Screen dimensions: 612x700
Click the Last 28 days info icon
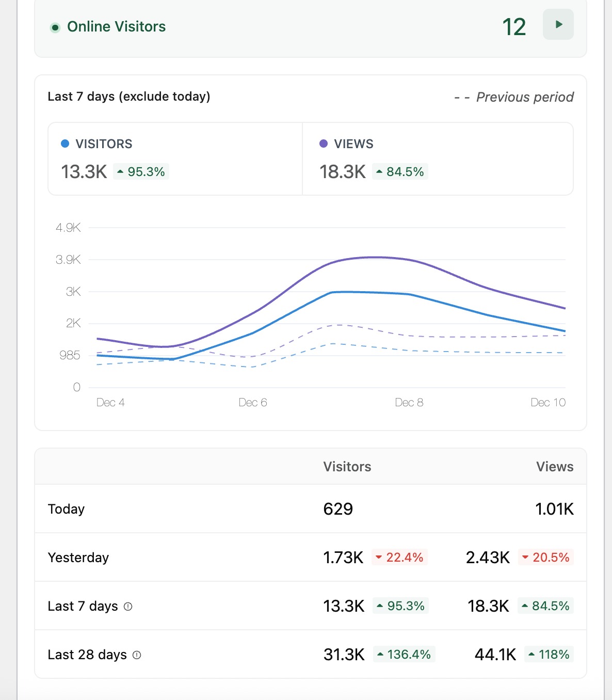tap(137, 655)
